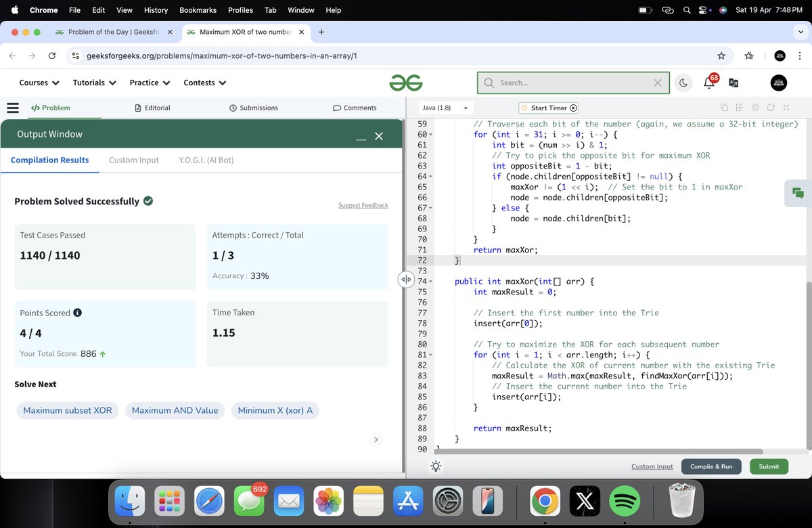Show next Solve Next suggestions arrow

(x=376, y=439)
